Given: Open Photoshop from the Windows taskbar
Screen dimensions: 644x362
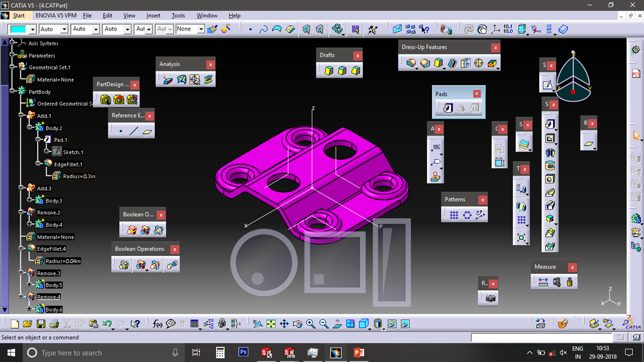Looking at the screenshot, I should click(x=244, y=352).
